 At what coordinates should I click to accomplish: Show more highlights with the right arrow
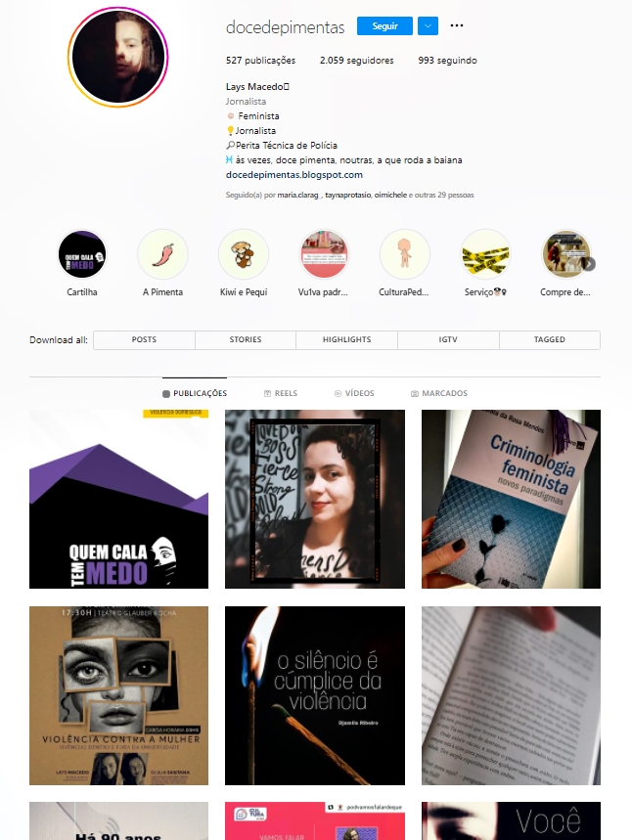(x=589, y=264)
